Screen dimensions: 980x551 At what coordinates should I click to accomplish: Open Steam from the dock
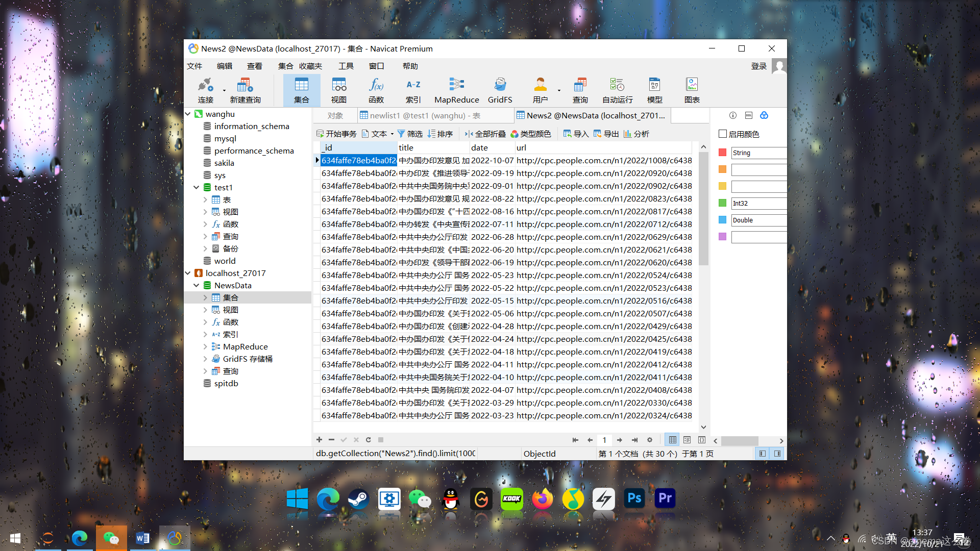click(358, 499)
